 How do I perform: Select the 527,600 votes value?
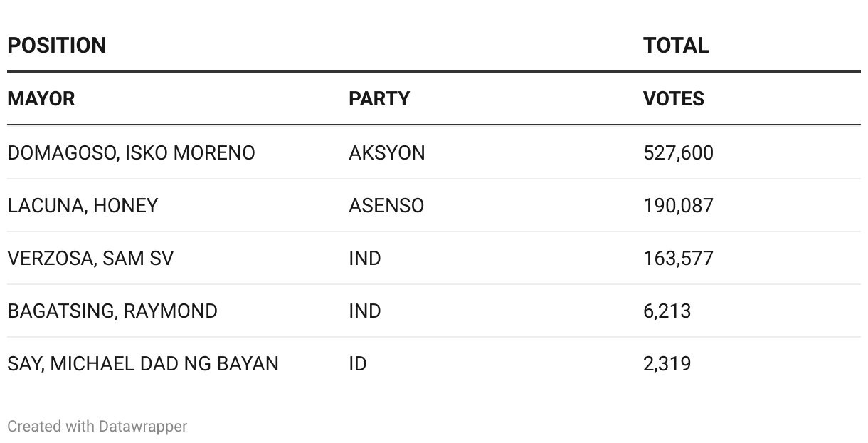point(678,153)
